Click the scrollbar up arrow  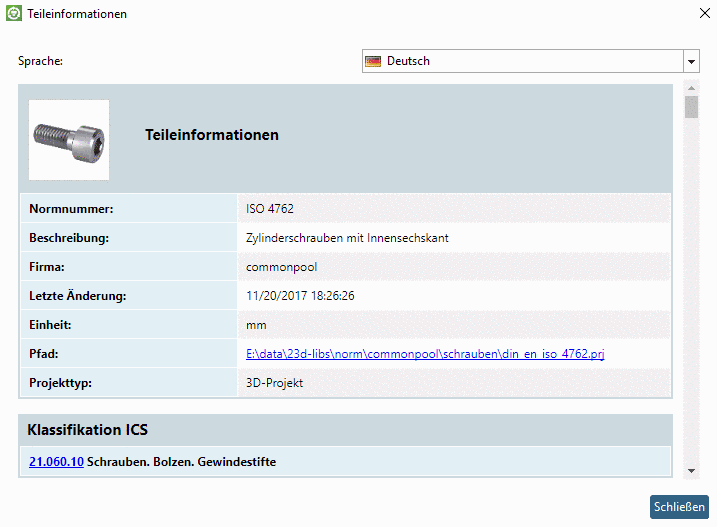pyautogui.click(x=691, y=88)
